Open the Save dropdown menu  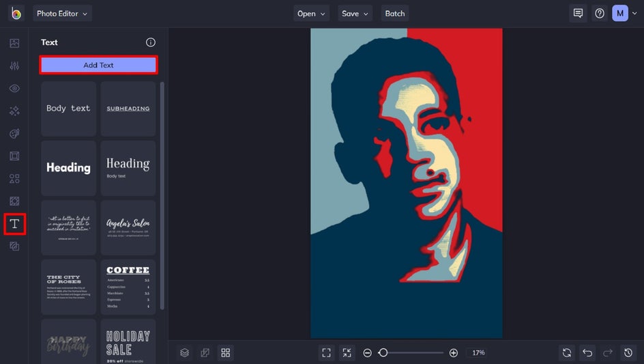coord(355,14)
